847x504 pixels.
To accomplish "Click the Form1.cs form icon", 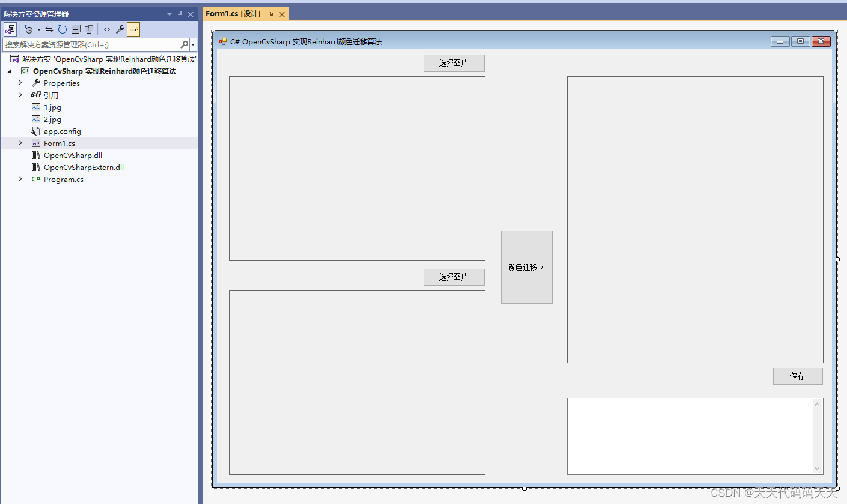I will [36, 143].
